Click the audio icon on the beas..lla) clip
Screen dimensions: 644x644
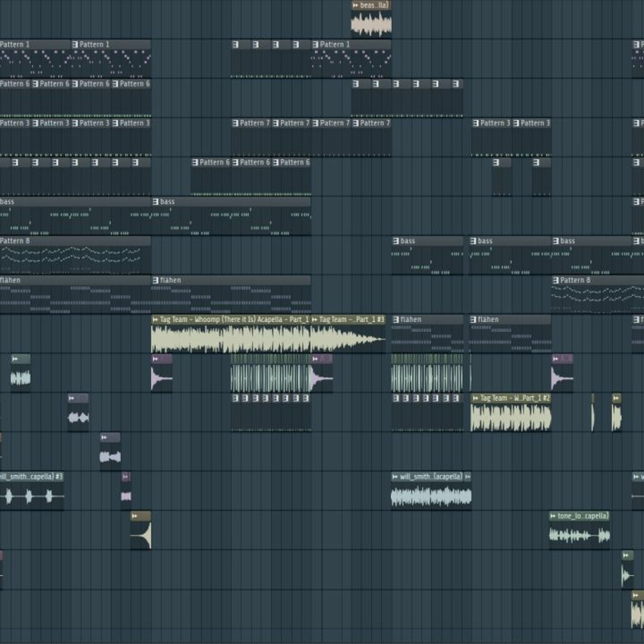[355, 5]
